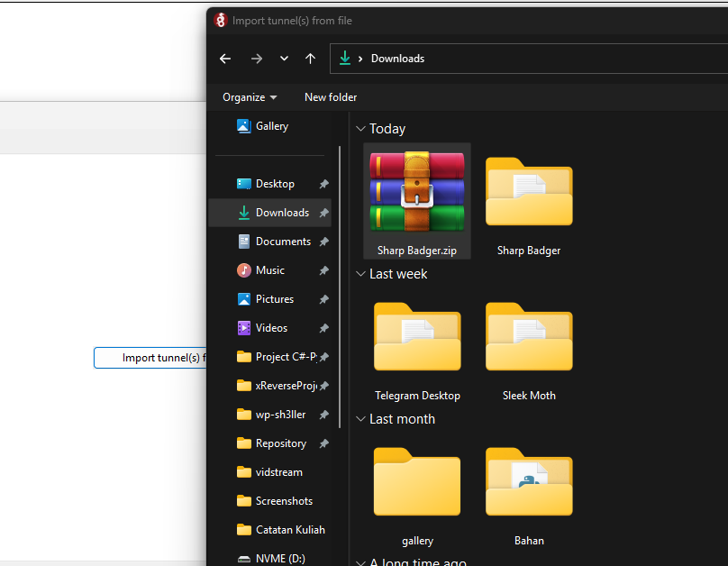
Task: Select the Sharp Badger folder
Action: [529, 193]
